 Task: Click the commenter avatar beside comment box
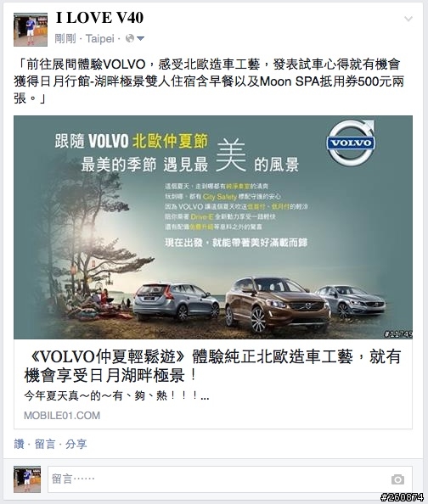(x=27, y=479)
